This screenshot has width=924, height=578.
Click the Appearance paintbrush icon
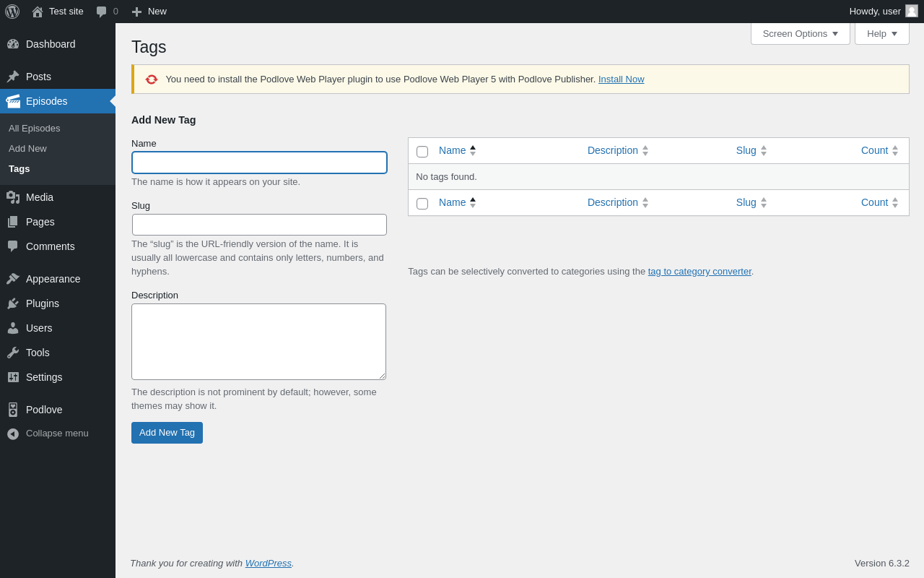13,279
